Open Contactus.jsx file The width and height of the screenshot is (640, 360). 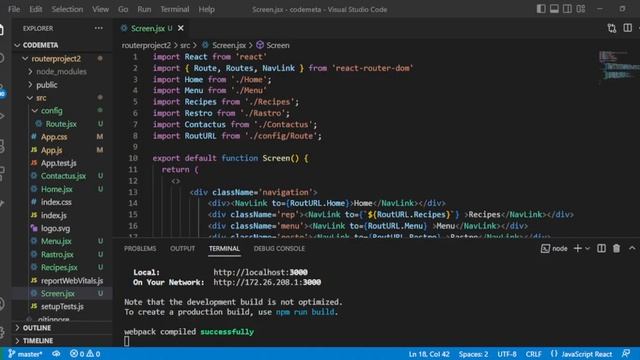[x=63, y=176]
